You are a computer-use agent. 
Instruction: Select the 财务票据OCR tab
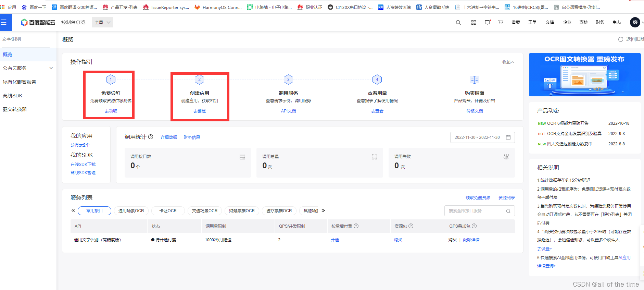(x=242, y=211)
